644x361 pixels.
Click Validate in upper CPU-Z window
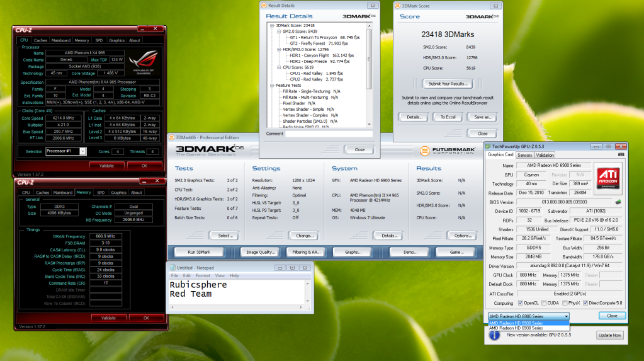click(106, 166)
